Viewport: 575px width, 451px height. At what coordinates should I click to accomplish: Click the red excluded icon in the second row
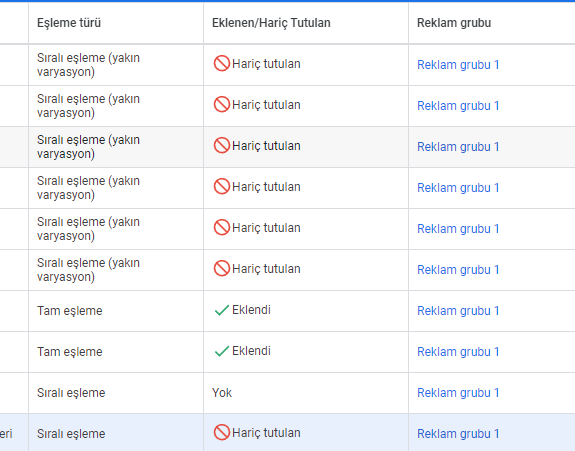tap(222, 104)
